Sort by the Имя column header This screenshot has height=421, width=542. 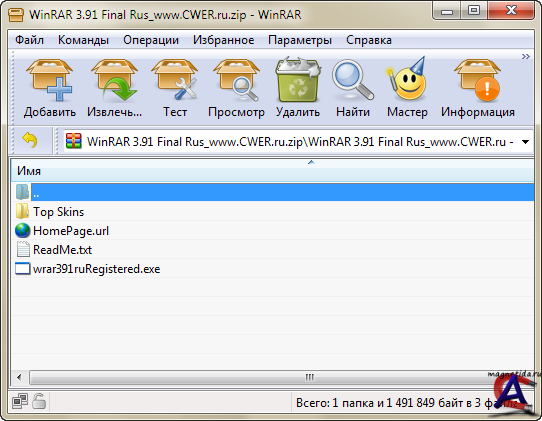point(272,171)
